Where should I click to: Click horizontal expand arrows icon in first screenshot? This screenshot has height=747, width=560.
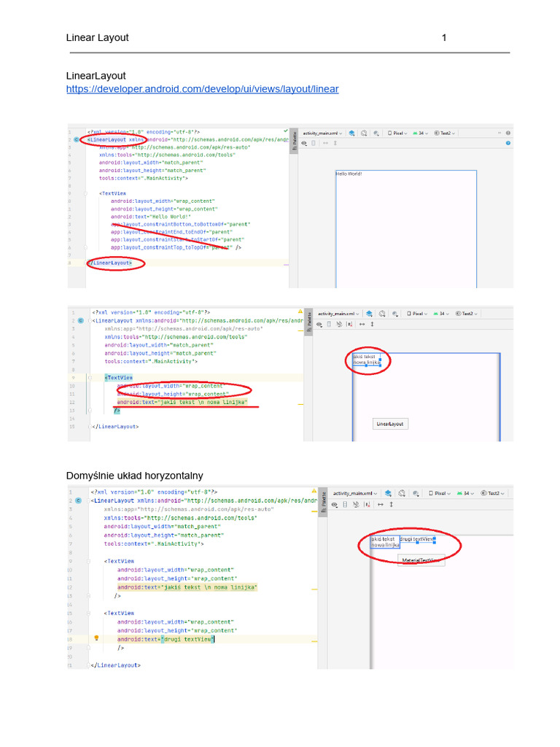(326, 143)
